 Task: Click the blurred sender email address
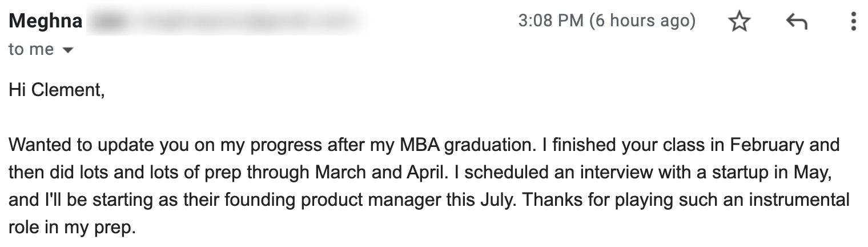226,22
